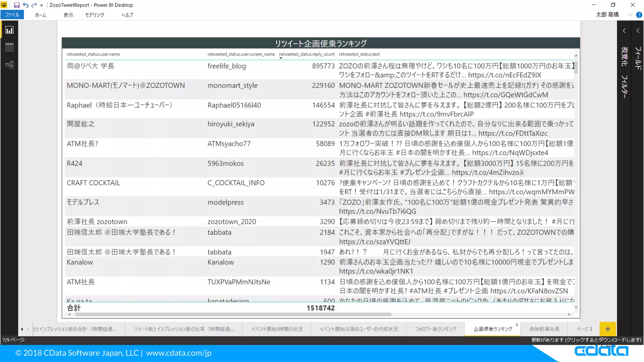
Task: Open the www.cdata.com/jp link
Action: [179, 353]
